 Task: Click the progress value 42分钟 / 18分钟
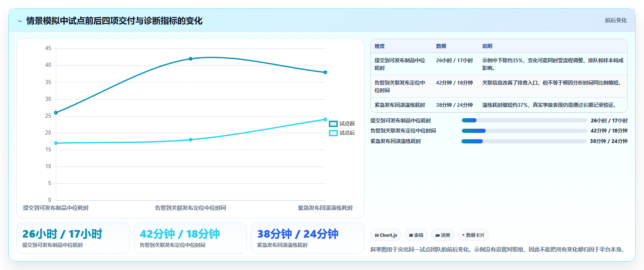609,131
